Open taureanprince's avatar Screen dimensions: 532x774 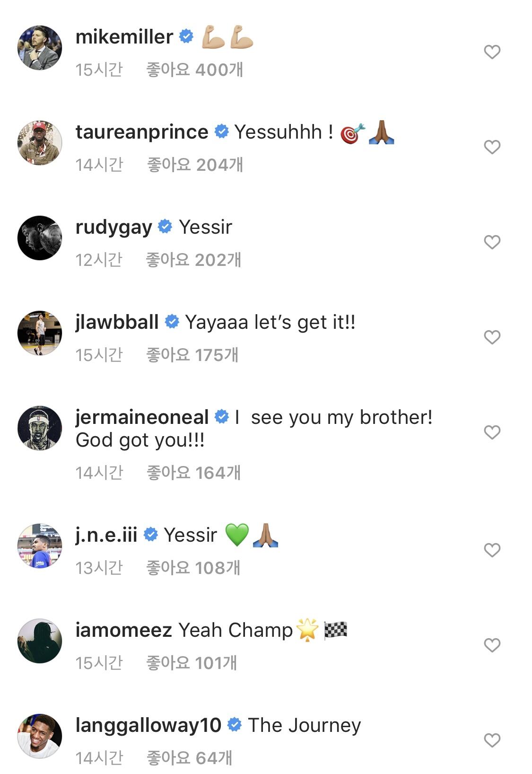(x=40, y=143)
